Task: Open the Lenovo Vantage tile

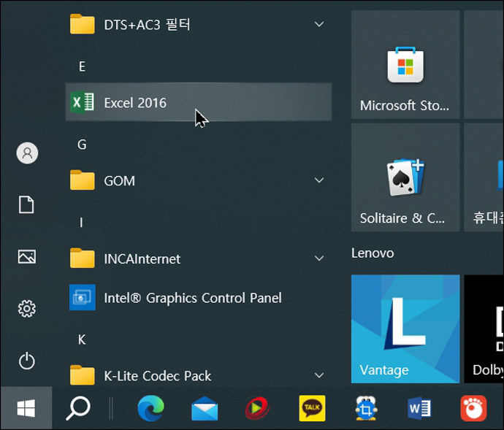Action: (405, 329)
